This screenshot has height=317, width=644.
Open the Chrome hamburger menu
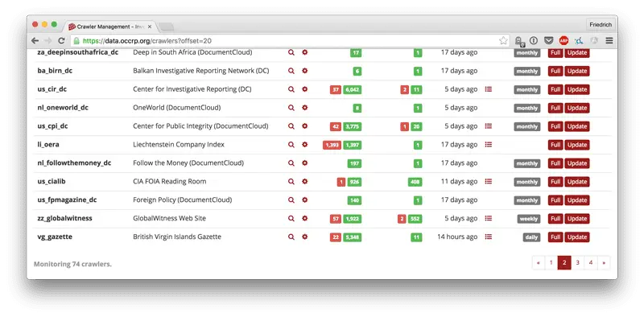tap(609, 41)
